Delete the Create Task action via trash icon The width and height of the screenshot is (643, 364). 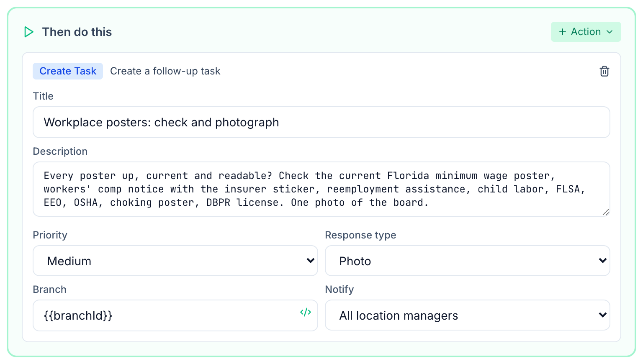tap(604, 71)
